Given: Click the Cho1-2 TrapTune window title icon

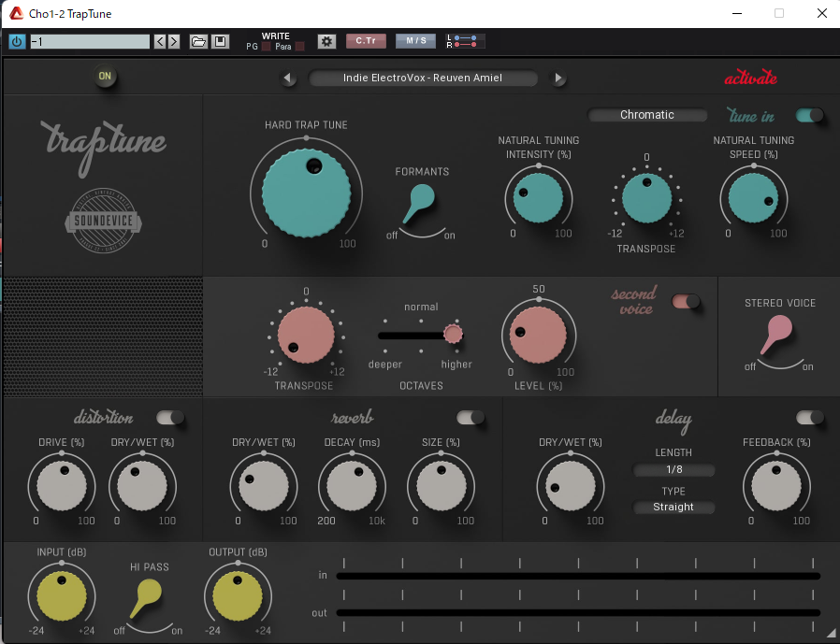Looking at the screenshot, I should [16, 13].
